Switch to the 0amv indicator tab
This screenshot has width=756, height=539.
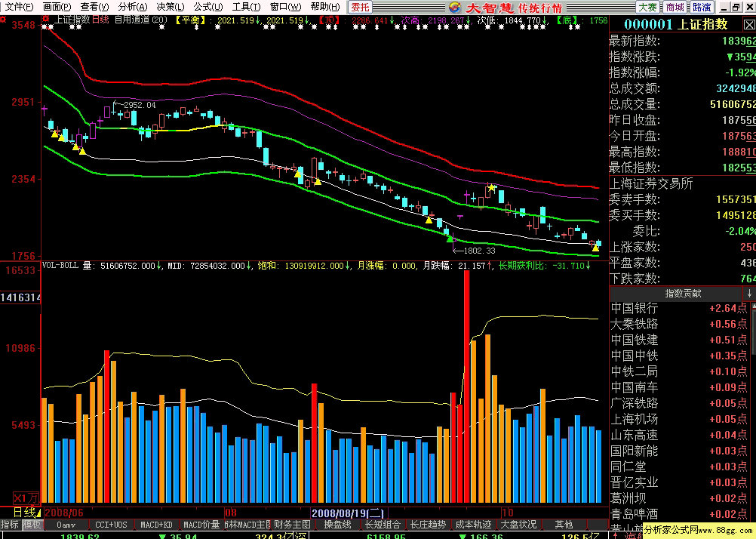coord(66,525)
